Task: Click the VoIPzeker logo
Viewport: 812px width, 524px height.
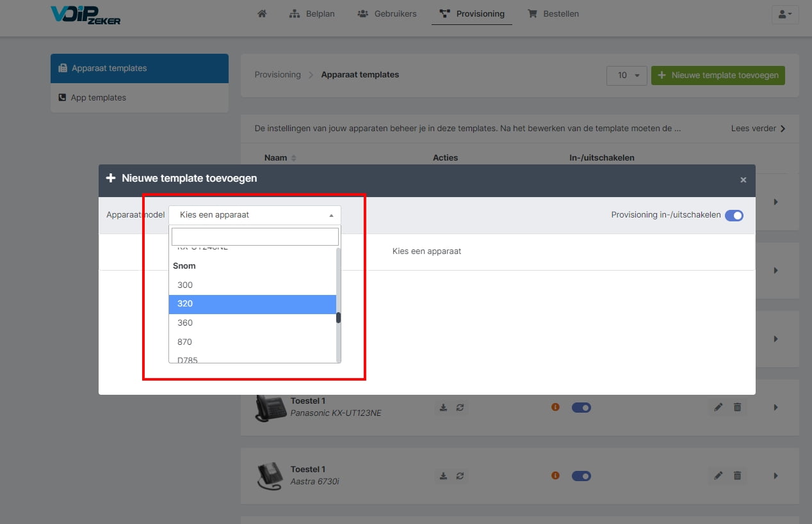Action: (85, 15)
